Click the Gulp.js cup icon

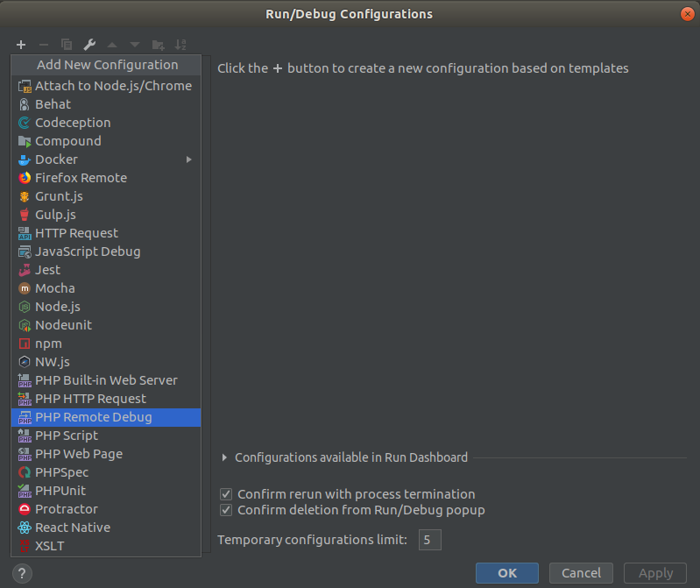pos(25,215)
